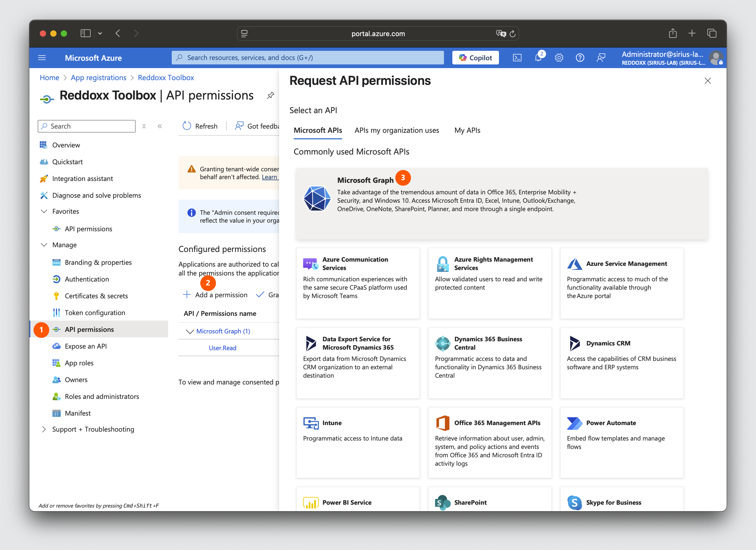This screenshot has height=550, width=756.
Task: Choose the Power BI Service card
Action: coord(358,499)
